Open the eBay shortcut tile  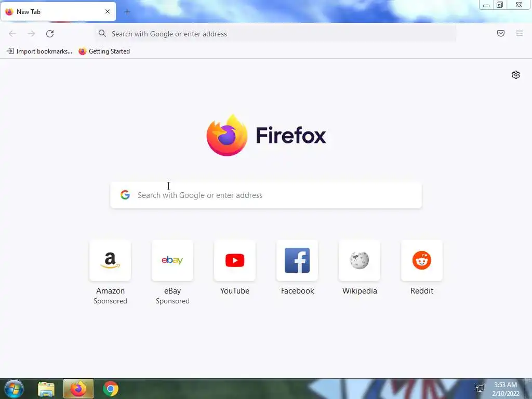pyautogui.click(x=172, y=261)
